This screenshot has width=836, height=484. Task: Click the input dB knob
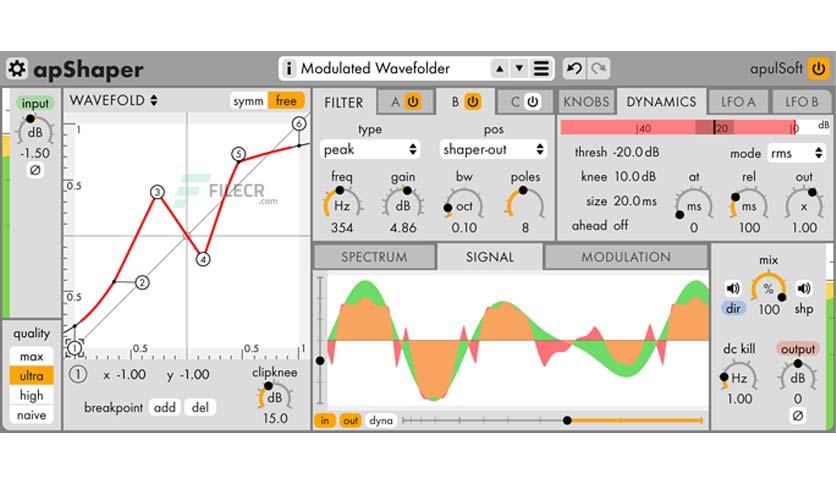click(35, 131)
